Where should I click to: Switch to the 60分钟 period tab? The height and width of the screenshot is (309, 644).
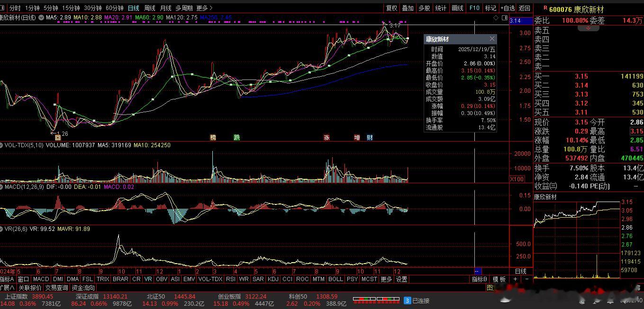114,8
